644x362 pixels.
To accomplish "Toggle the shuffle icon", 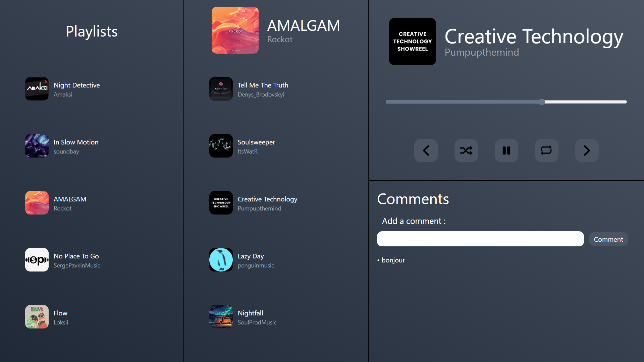I will [x=466, y=150].
